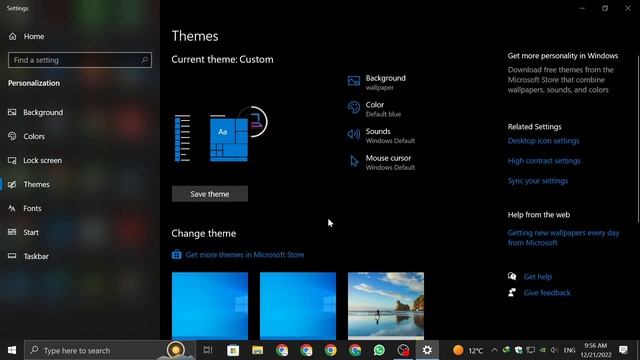Select the beach landscape theme thumbnail

(386, 306)
